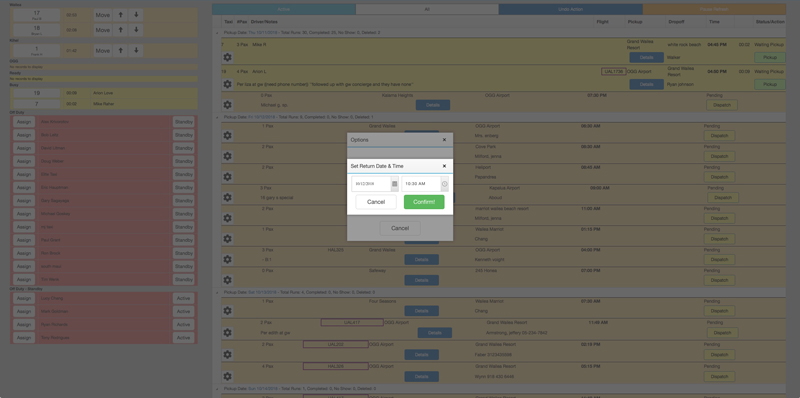
Task: Collapse the Sun 10/14/2018 pickup group
Action: click(x=217, y=389)
